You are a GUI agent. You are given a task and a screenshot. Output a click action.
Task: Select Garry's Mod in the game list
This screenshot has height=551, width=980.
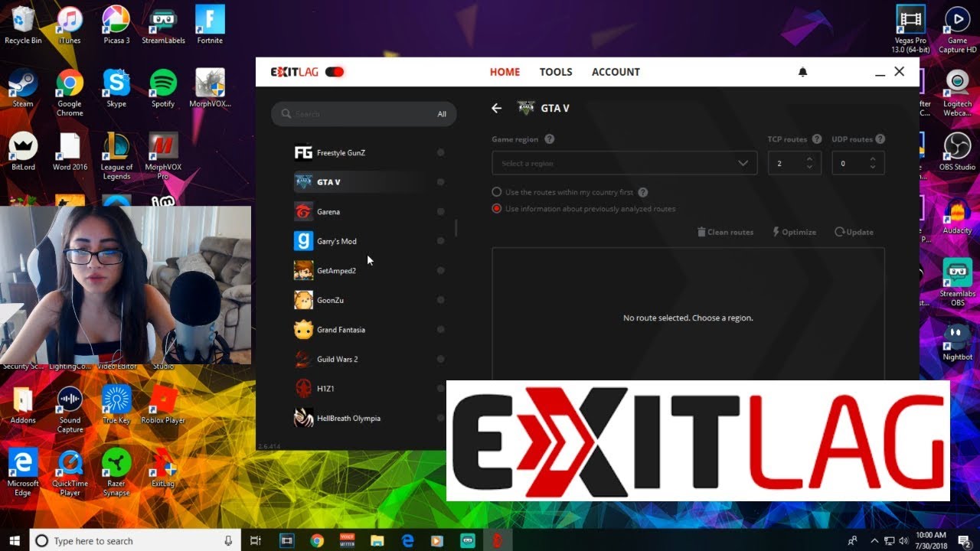[x=369, y=241]
